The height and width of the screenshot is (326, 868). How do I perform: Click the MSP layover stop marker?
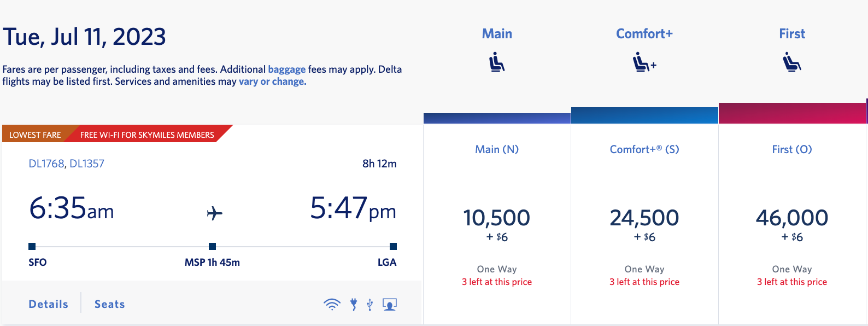(212, 246)
